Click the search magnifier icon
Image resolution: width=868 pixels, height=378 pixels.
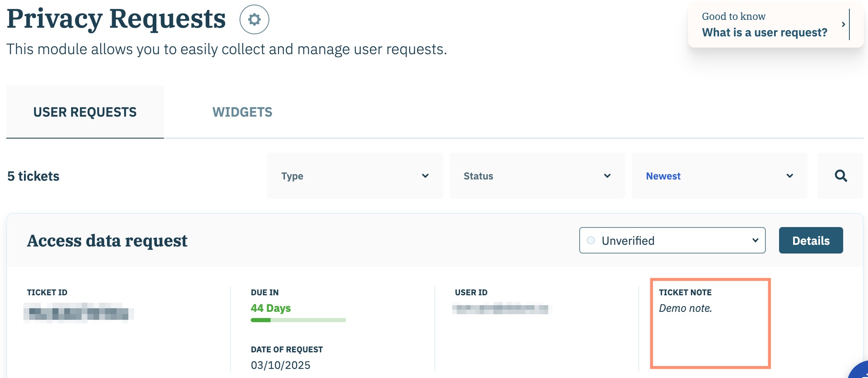(x=840, y=176)
